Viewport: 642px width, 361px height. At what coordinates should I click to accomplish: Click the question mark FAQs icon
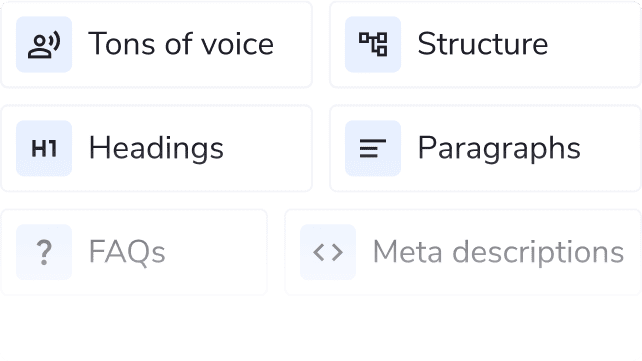[44, 252]
